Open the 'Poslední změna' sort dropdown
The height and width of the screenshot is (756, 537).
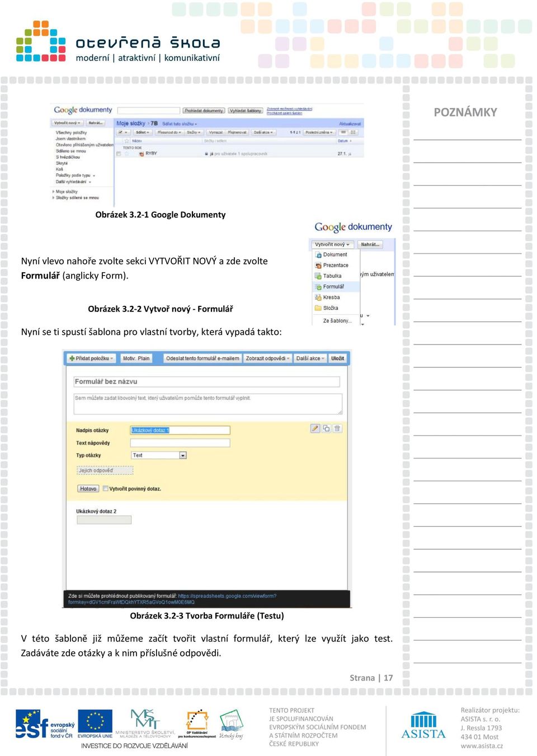[320, 133]
